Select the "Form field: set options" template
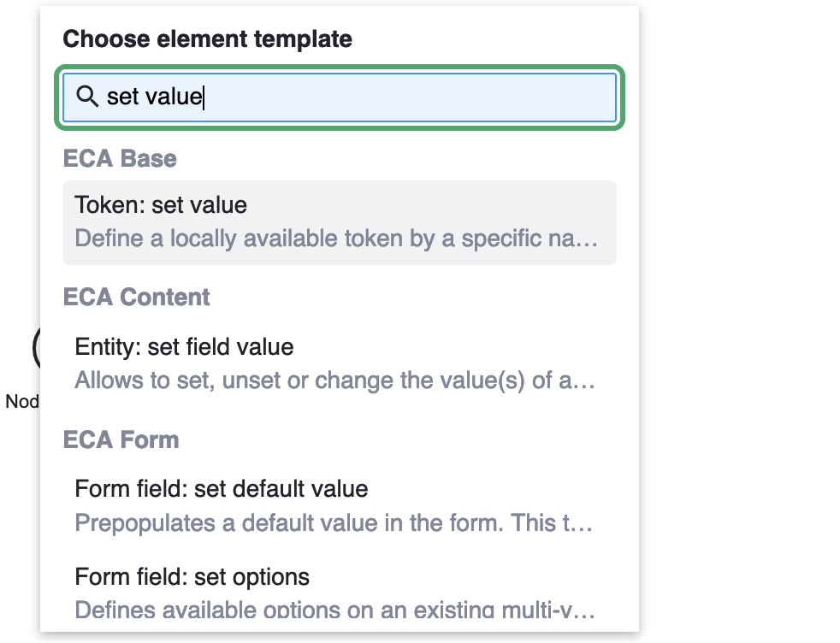 [192, 577]
